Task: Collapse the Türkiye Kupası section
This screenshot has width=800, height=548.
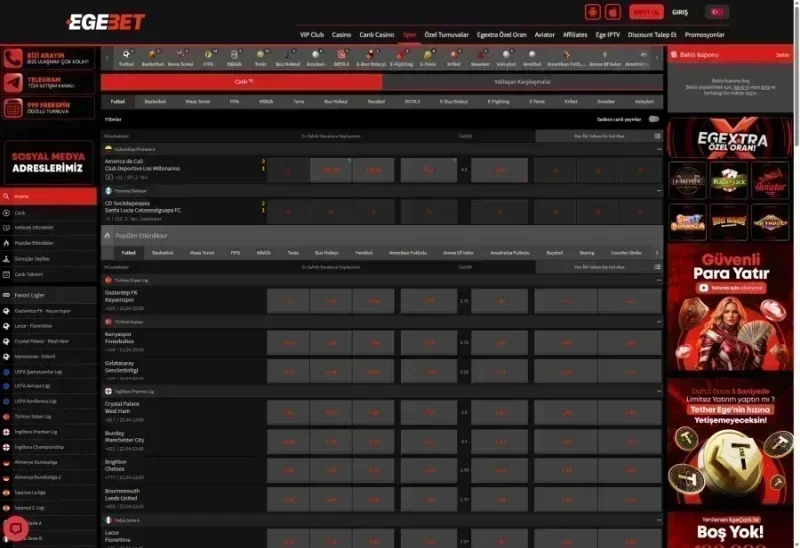Action: 659,321
